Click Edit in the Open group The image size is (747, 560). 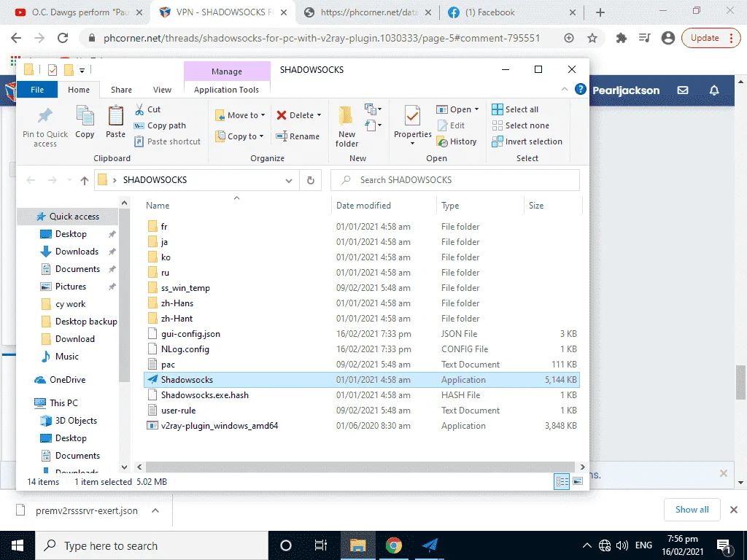pos(451,125)
